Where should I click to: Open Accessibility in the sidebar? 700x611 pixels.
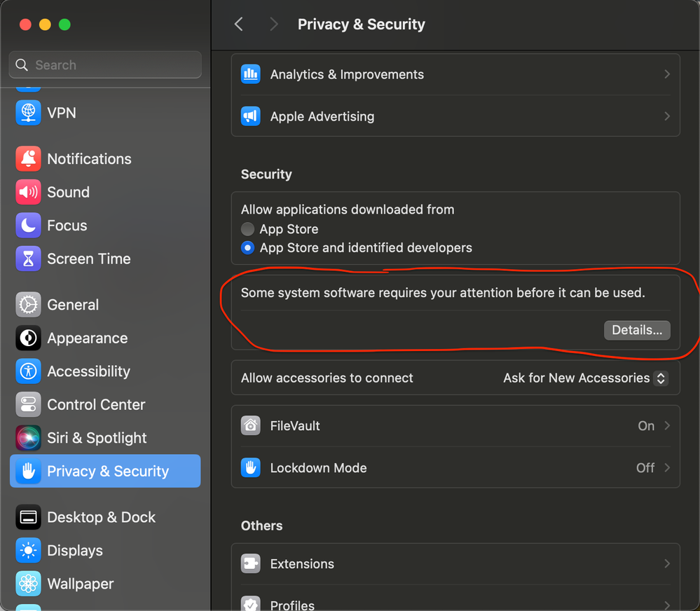tap(88, 371)
